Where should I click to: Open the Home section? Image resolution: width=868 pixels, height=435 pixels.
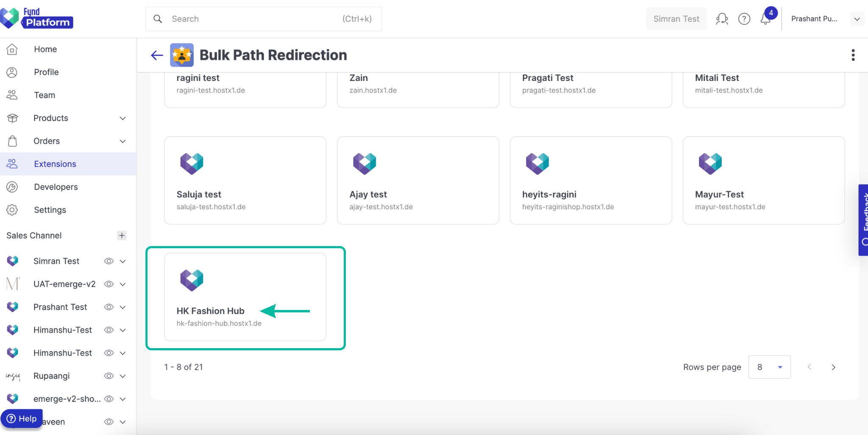pyautogui.click(x=45, y=49)
